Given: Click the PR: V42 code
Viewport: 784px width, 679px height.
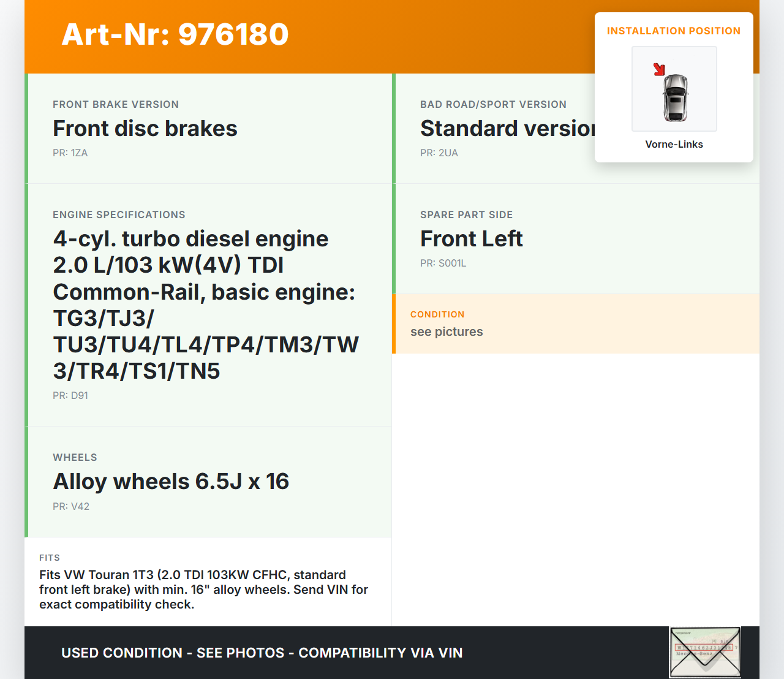Looking at the screenshot, I should pyautogui.click(x=71, y=506).
